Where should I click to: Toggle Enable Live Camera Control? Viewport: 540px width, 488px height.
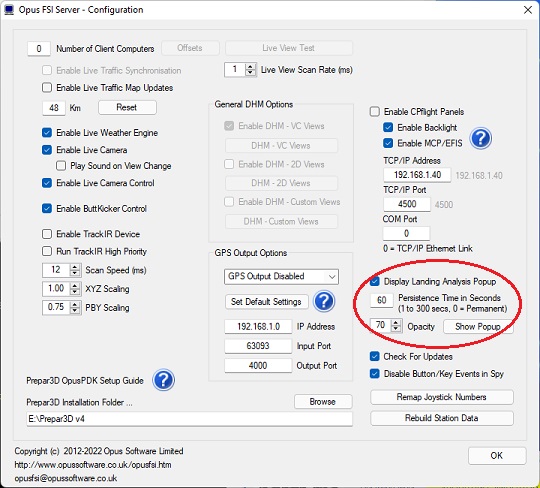[x=47, y=183]
